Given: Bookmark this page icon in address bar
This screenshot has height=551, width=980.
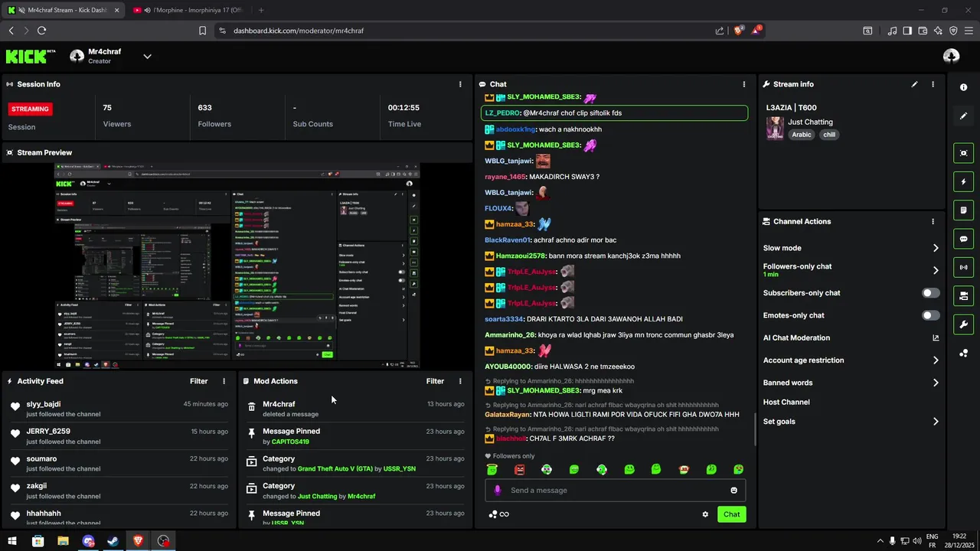Looking at the screenshot, I should tap(202, 31).
